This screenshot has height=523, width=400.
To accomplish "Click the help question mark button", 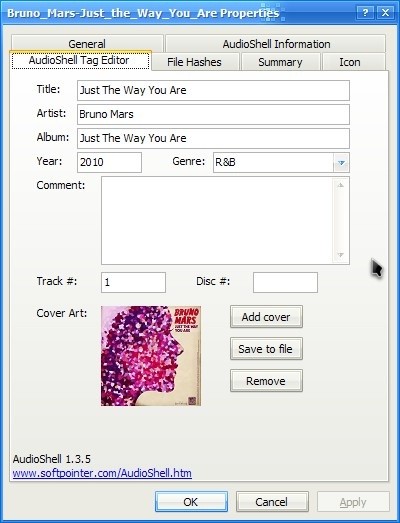I will (x=365, y=13).
